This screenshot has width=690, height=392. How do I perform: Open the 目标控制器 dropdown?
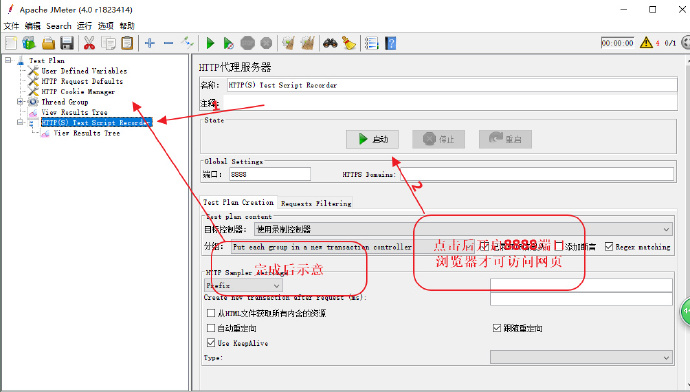tap(463, 229)
